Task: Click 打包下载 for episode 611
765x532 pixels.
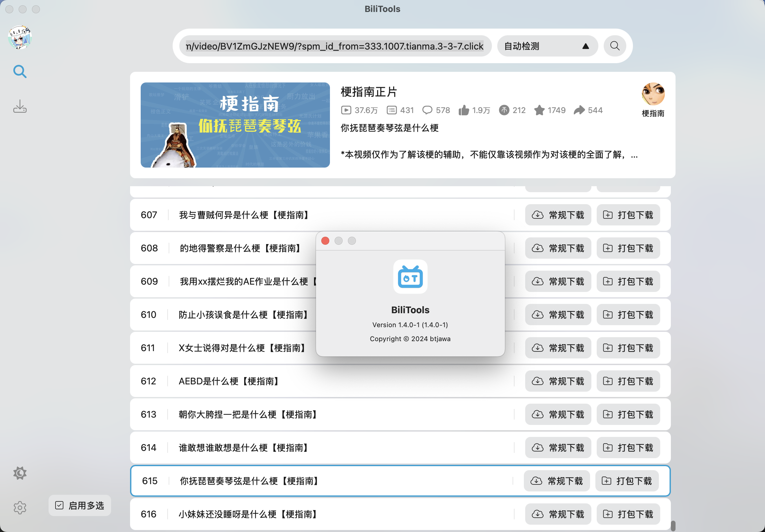Action: [628, 348]
